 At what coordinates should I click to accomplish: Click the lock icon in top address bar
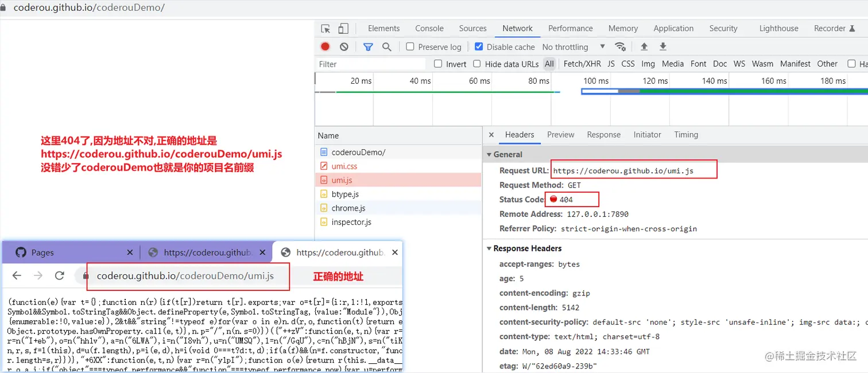tap(4, 8)
